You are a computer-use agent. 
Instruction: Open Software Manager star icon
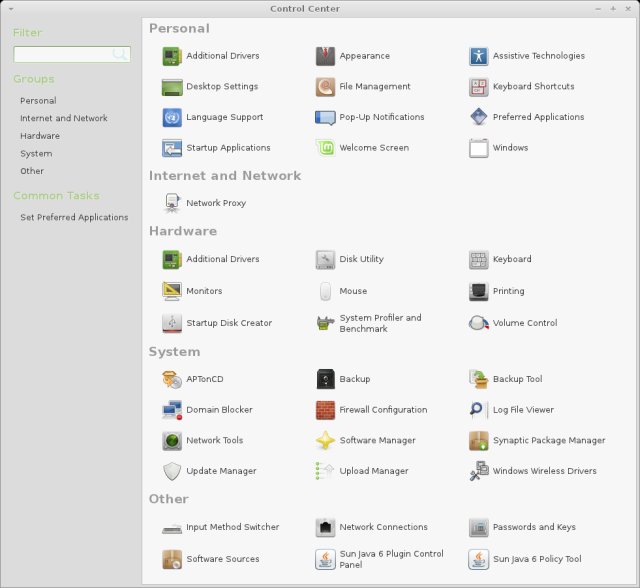pyautogui.click(x=325, y=440)
